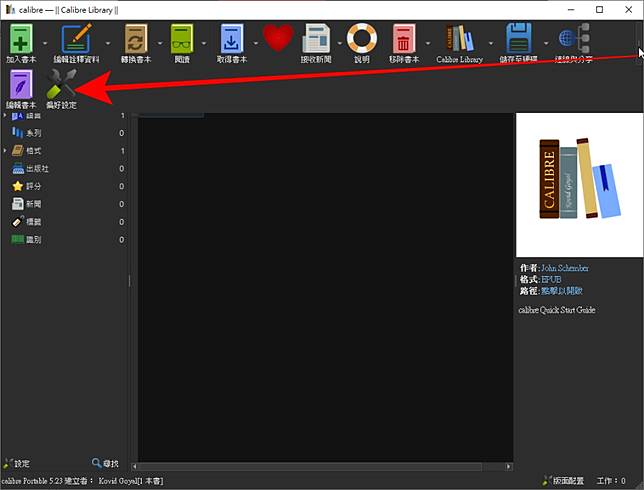644x490 pixels.
Task: Open the Calibre Library dropdown arrow
Action: [490, 43]
